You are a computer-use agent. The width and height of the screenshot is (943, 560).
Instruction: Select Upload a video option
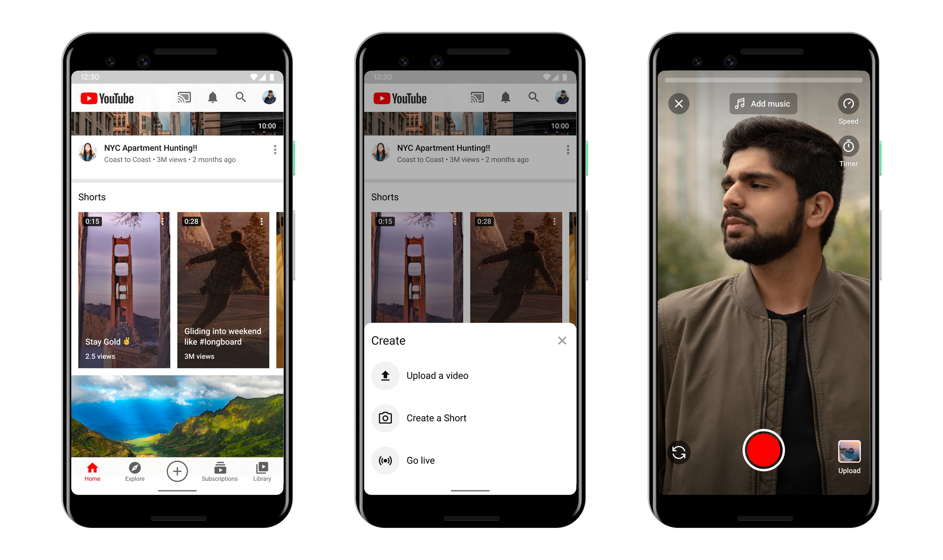(438, 376)
